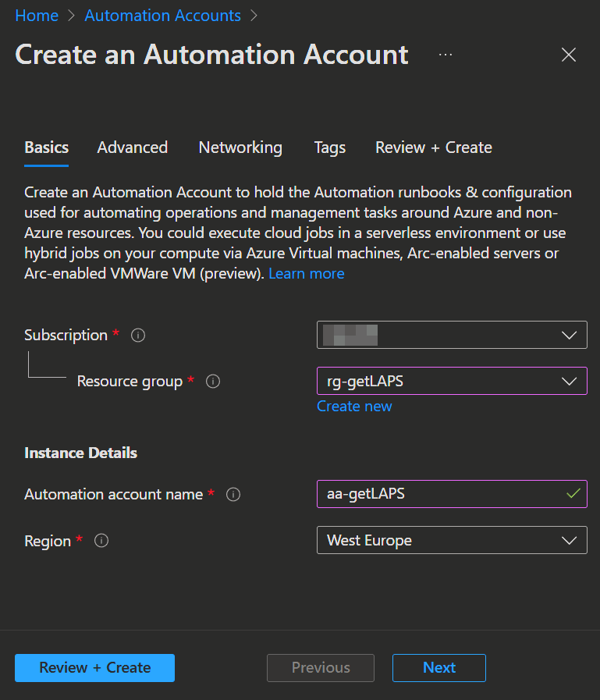The image size is (600, 700).
Task: Open the ellipsis more options menu
Action: pyautogui.click(x=446, y=55)
